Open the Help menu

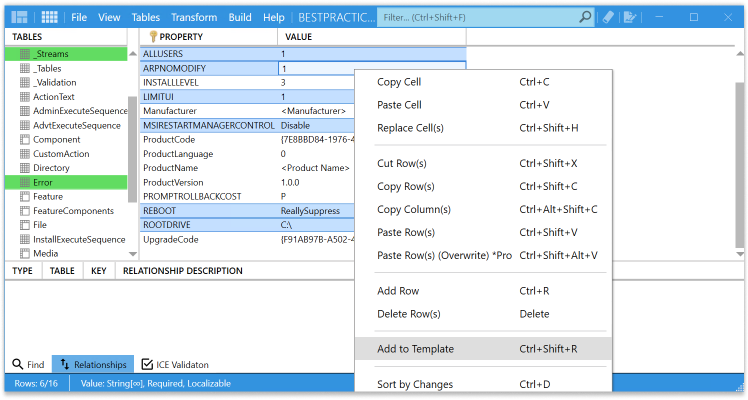[x=274, y=17]
